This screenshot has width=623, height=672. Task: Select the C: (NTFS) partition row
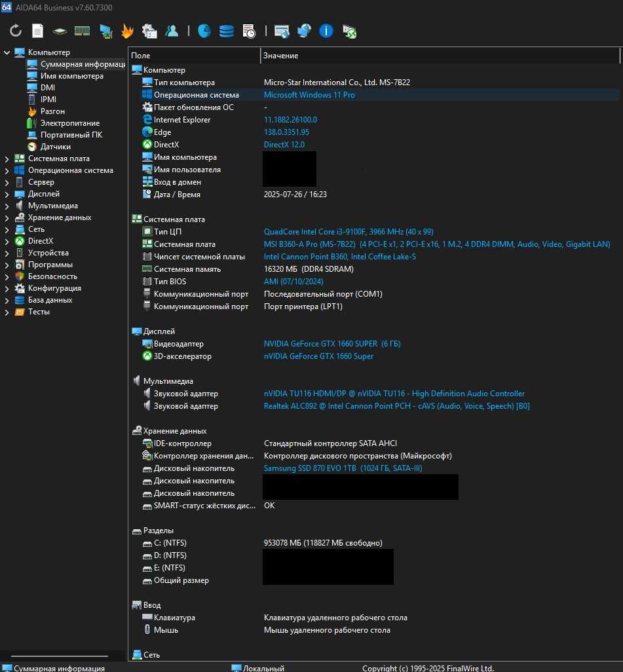(x=375, y=542)
